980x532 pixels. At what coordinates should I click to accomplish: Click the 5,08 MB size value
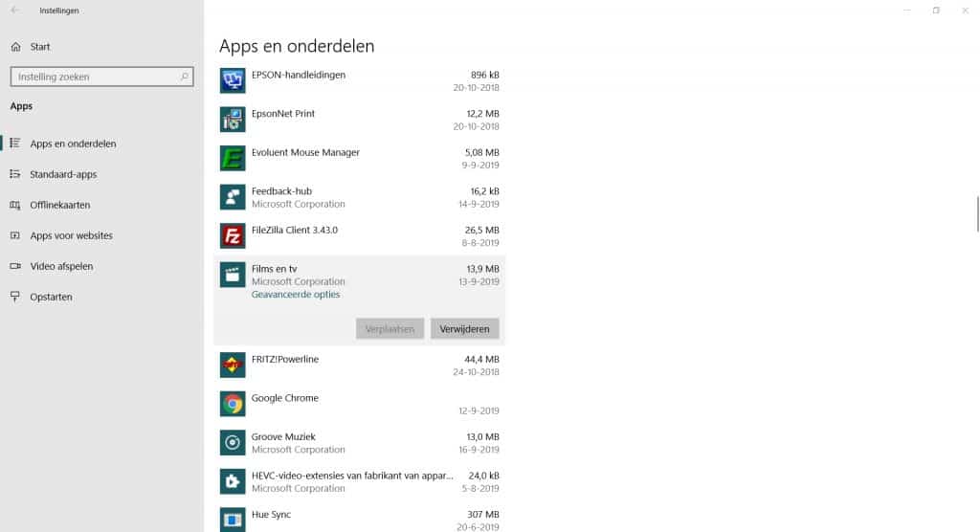[x=482, y=152]
